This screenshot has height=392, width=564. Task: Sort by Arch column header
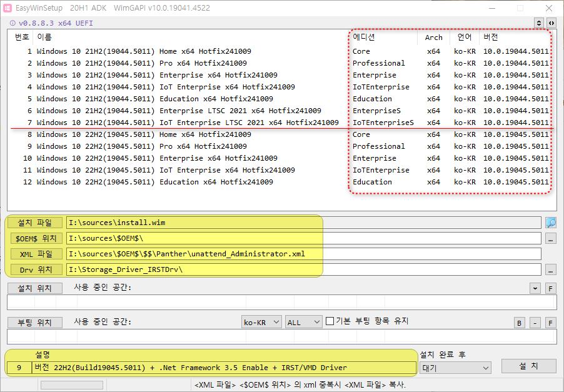pyautogui.click(x=433, y=37)
